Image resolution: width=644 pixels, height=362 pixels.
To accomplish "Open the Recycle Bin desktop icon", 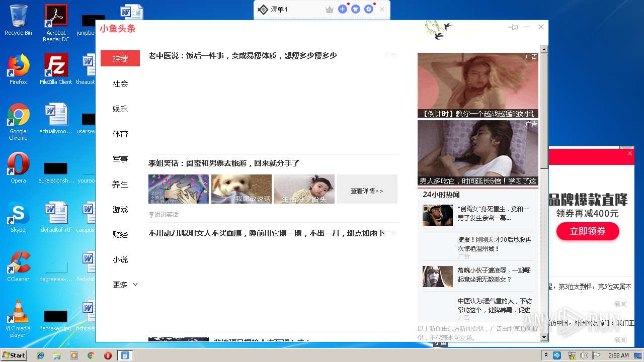I will coord(18,20).
